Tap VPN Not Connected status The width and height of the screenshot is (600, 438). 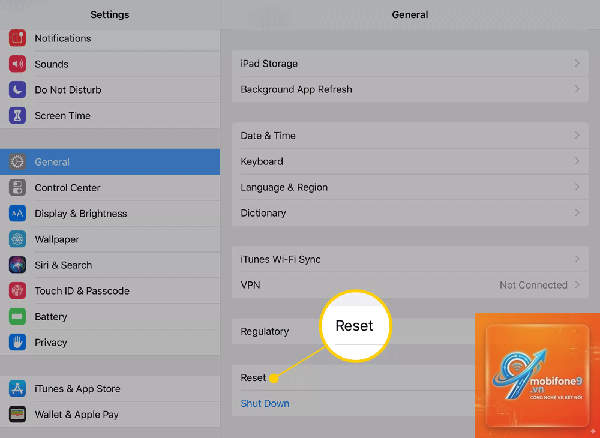pos(533,285)
